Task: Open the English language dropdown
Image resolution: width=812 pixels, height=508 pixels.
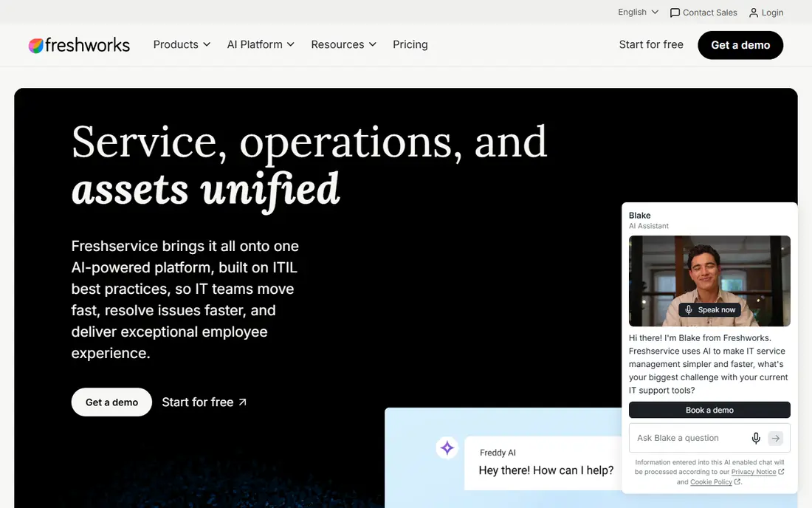Action: pos(638,12)
